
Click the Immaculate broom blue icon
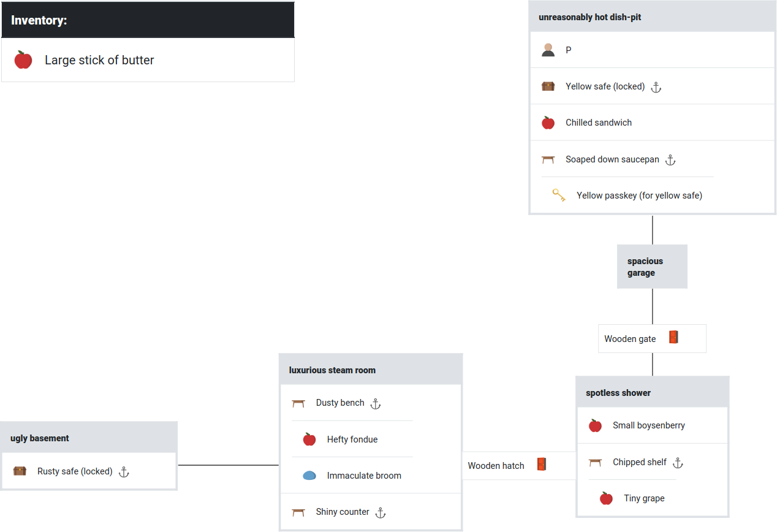point(309,476)
